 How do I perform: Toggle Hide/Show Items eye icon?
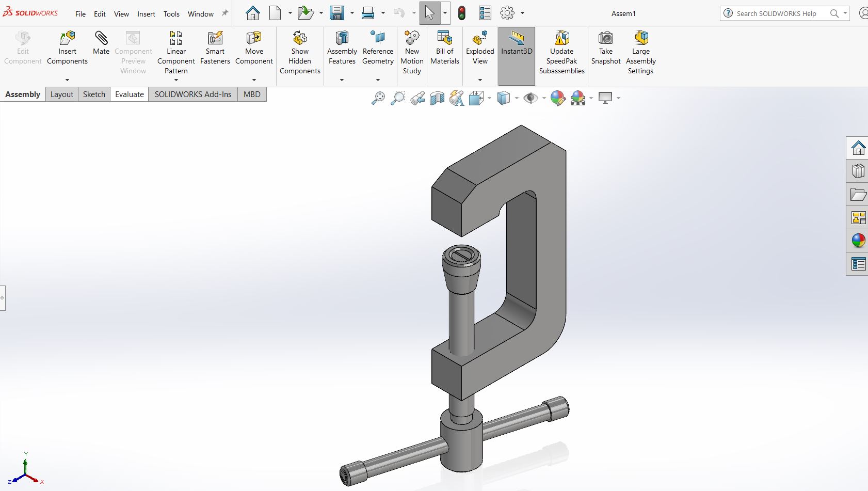(x=530, y=98)
